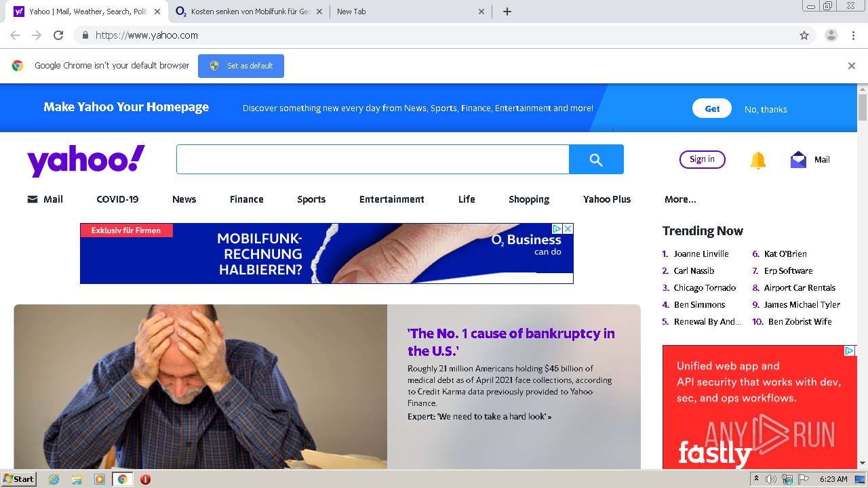Open AdChoices icon on O2 banner
Screen dimensions: 868x488
tap(557, 229)
